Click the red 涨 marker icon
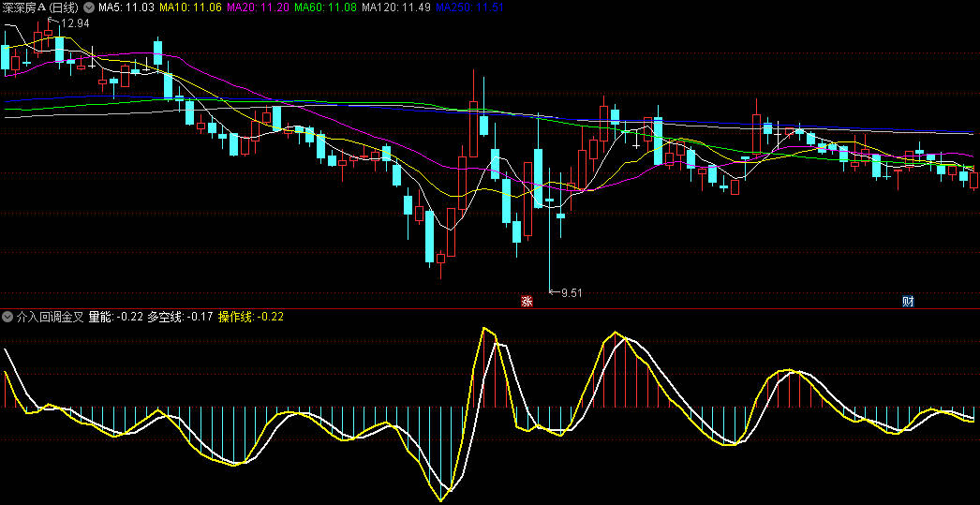The height and width of the screenshot is (505, 980). (527, 301)
